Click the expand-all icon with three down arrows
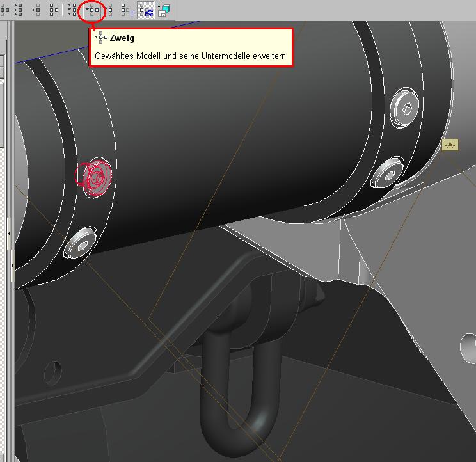 tap(72, 10)
